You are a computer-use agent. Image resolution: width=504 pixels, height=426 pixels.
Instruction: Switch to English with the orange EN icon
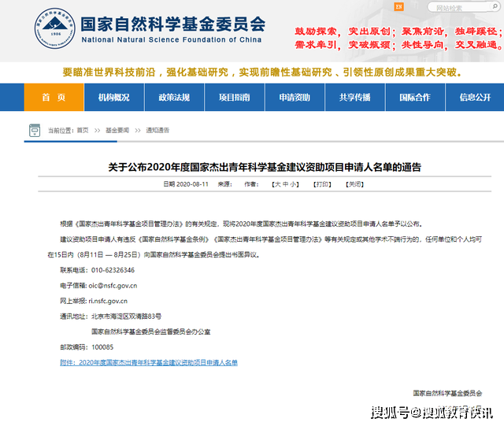coord(399,6)
